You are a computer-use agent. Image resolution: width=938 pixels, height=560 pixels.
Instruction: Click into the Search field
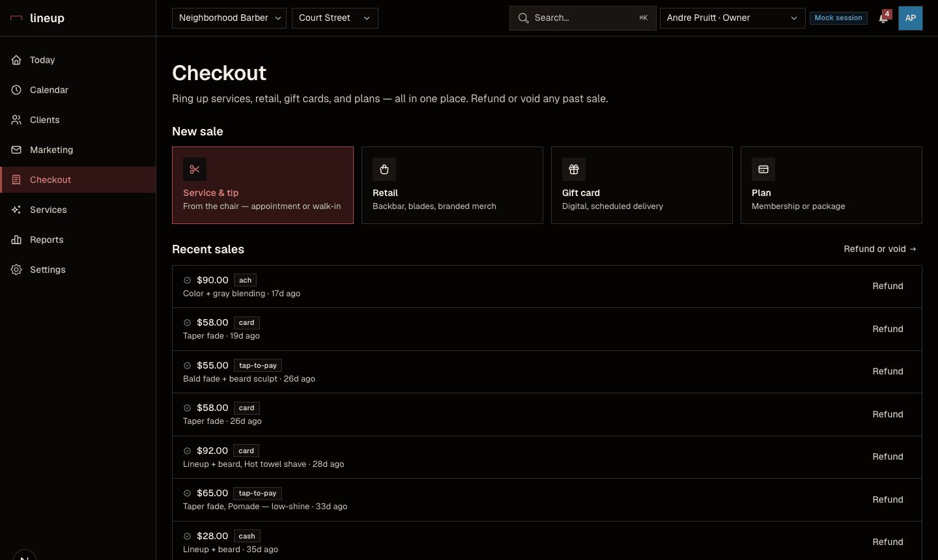(x=582, y=18)
